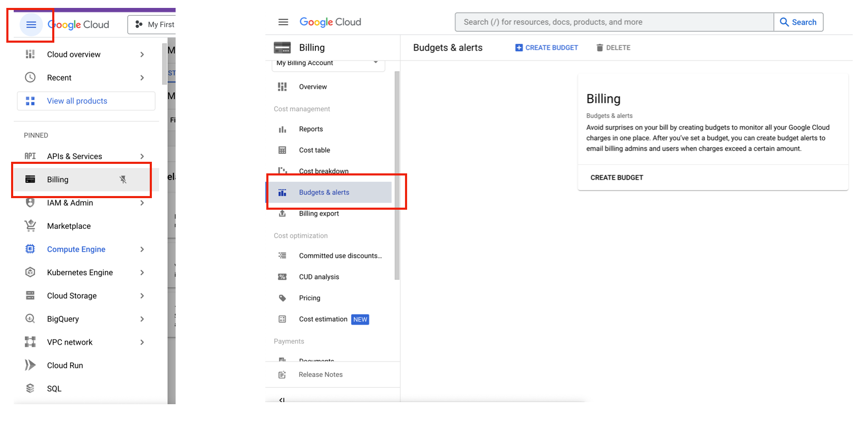Expand the Kubernetes Engine submenu arrow
This screenshot has height=430, width=868.
142,272
